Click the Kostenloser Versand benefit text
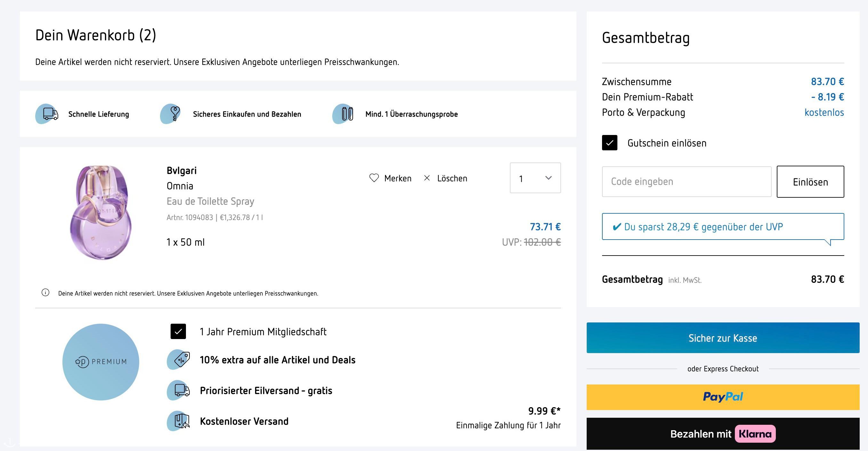 [x=244, y=421]
